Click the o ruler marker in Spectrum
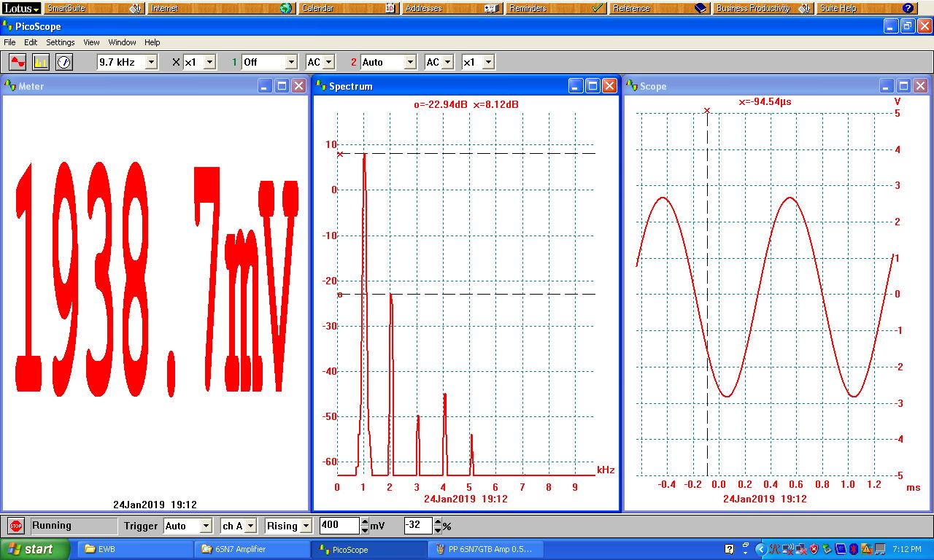Viewport: 934px width, 560px height. (339, 295)
